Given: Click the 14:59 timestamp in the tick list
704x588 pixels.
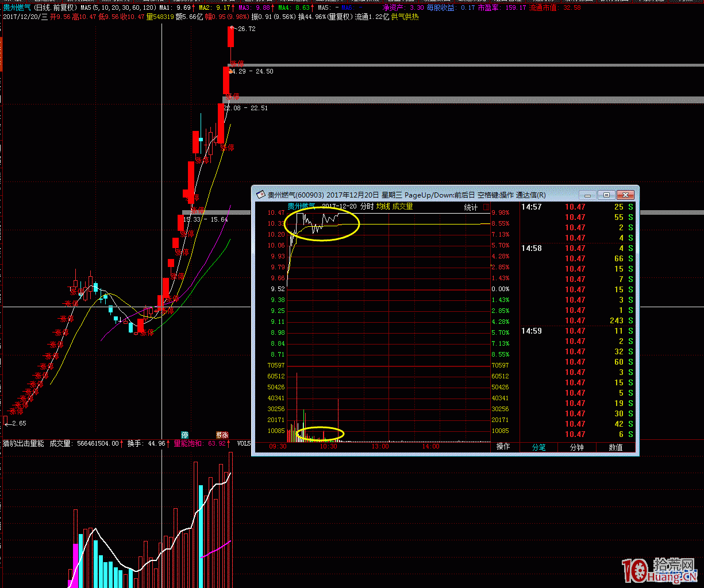Looking at the screenshot, I should tap(532, 331).
